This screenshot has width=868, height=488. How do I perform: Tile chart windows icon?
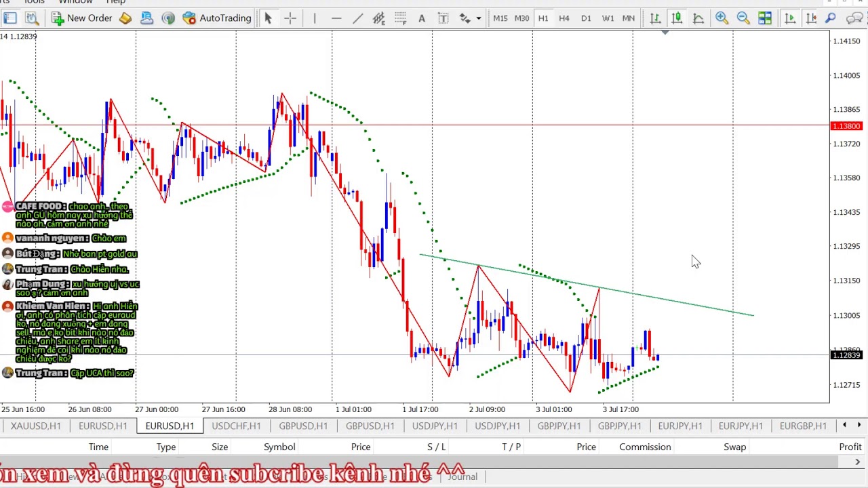[765, 18]
